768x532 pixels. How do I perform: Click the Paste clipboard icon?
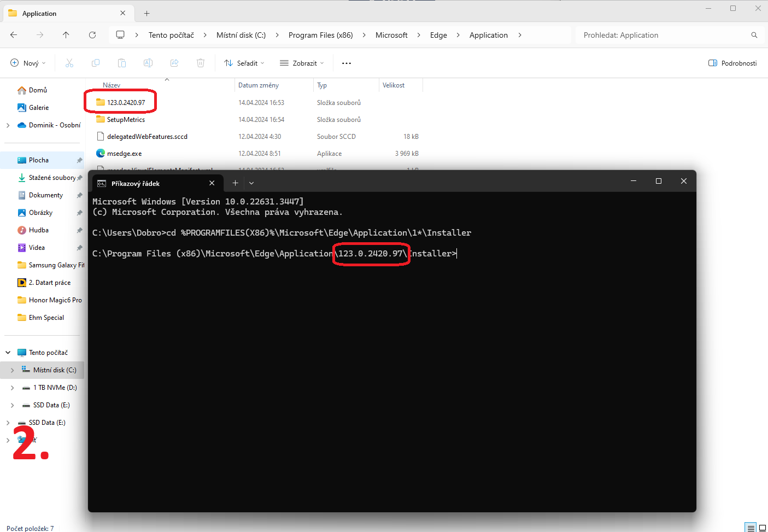[122, 63]
